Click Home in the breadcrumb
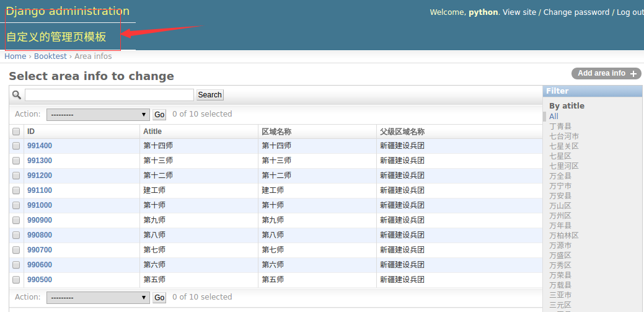Screen dimensions: 644x312 click(x=15, y=56)
